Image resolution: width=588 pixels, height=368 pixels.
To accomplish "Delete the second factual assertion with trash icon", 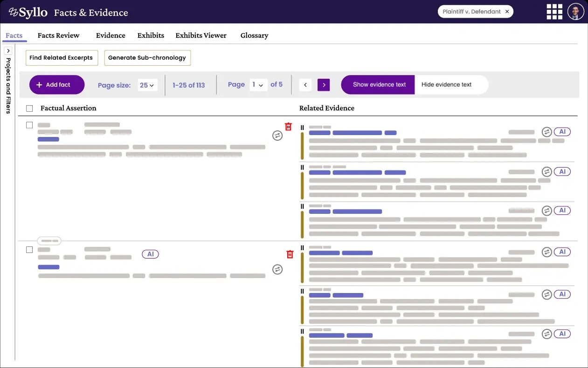I will (290, 254).
